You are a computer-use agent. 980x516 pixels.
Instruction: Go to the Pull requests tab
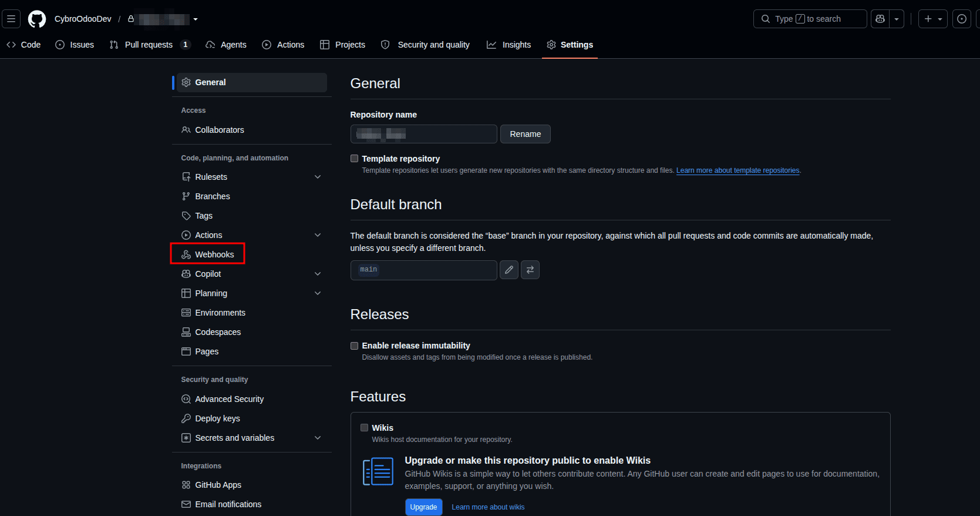point(150,45)
